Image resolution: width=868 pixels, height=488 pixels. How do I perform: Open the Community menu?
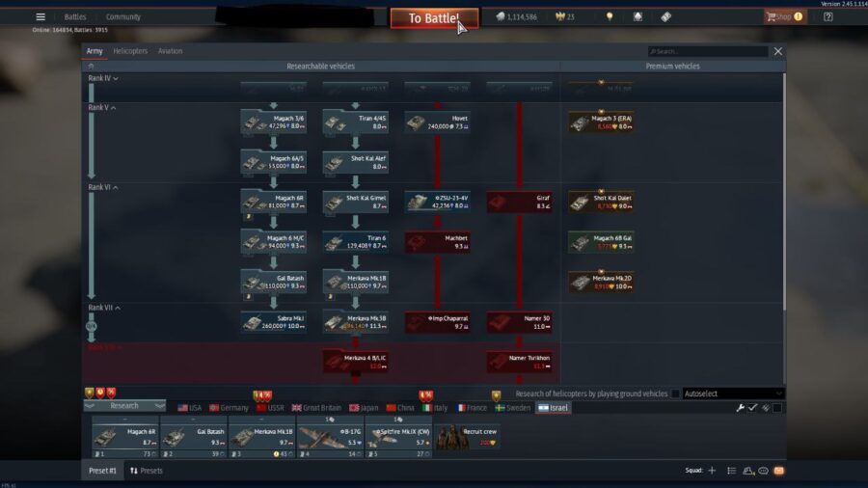click(x=122, y=17)
